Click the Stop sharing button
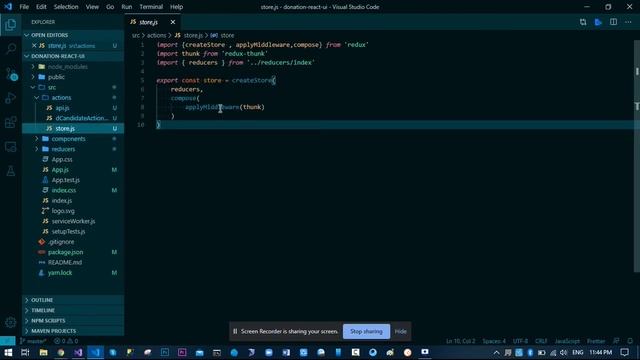 366,331
